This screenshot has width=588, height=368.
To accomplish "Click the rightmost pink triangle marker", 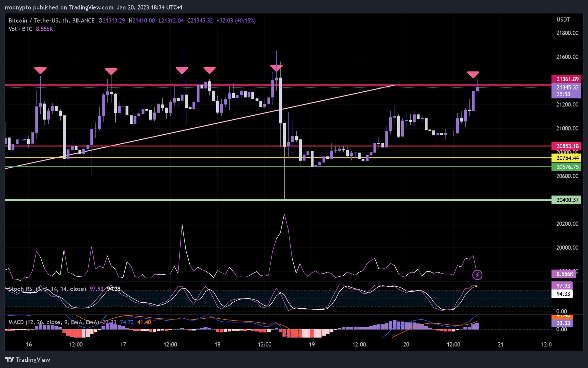I will point(473,75).
